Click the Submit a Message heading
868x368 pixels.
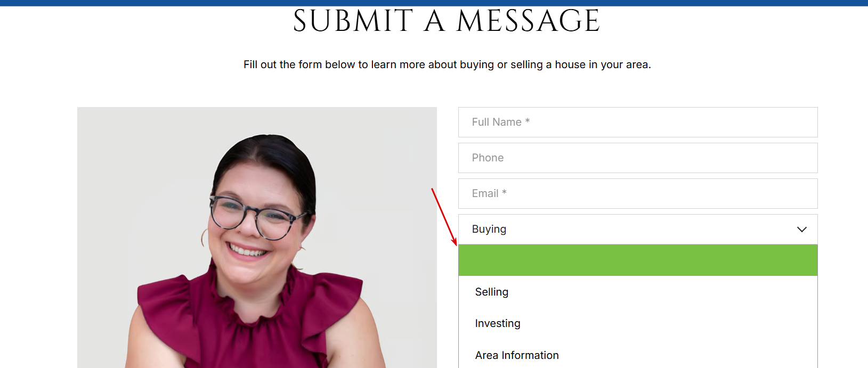pos(447,21)
